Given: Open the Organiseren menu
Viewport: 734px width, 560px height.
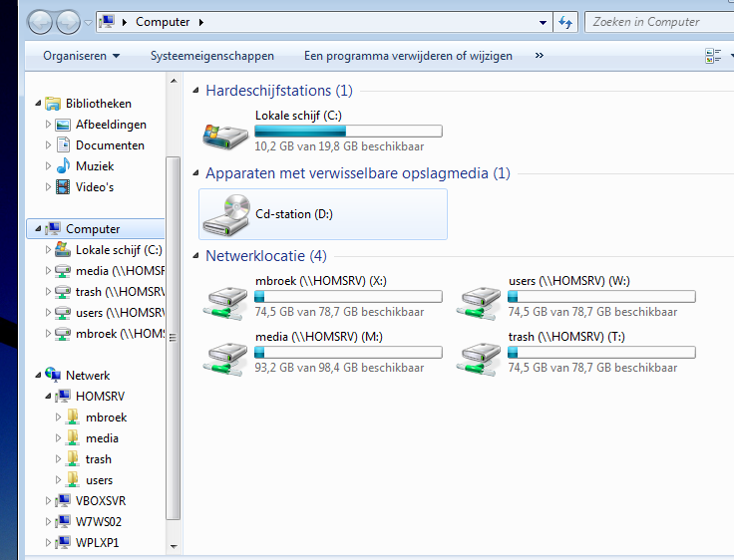Looking at the screenshot, I should (x=82, y=56).
